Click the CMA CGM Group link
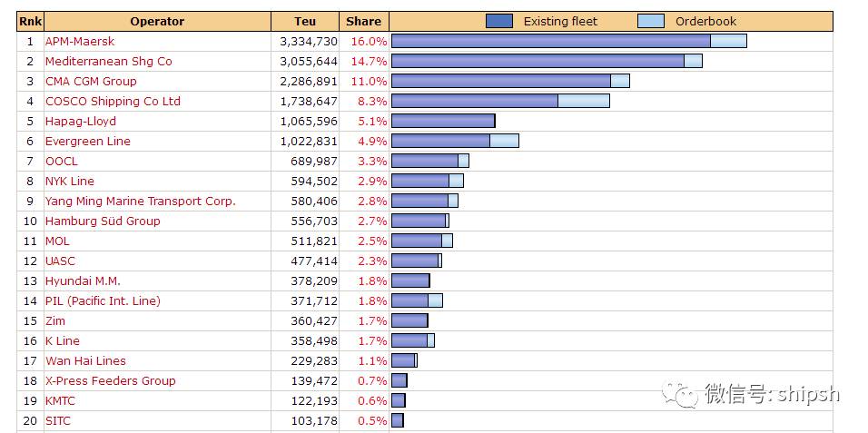Viewport: 868px width, 433px height. click(x=91, y=82)
